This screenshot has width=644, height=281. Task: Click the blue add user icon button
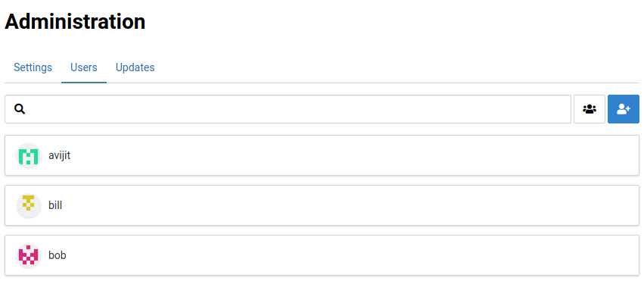point(624,109)
